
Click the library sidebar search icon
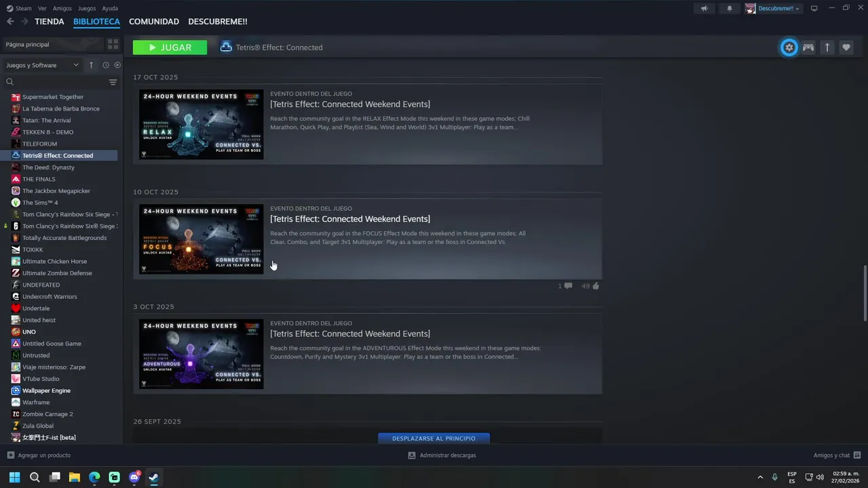coord(9,82)
